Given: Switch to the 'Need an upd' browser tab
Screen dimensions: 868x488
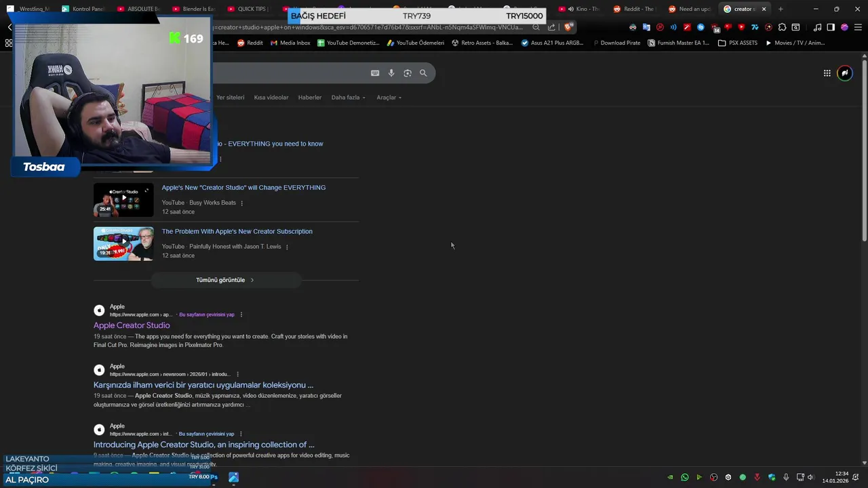Looking at the screenshot, I should pyautogui.click(x=690, y=9).
